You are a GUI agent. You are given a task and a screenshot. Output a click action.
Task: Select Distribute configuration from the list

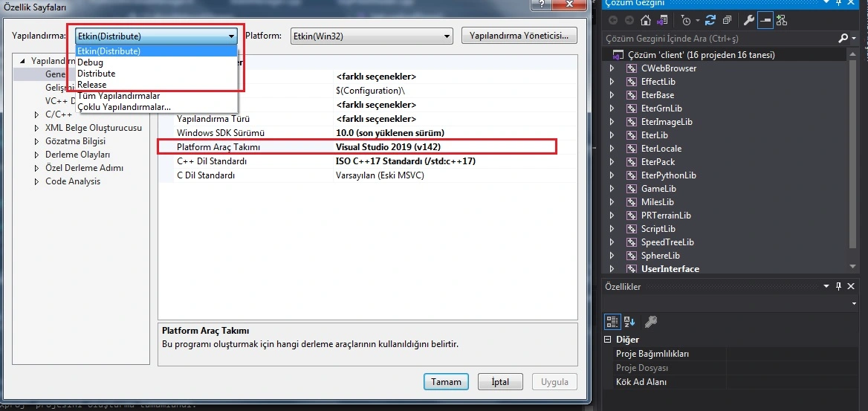point(97,74)
